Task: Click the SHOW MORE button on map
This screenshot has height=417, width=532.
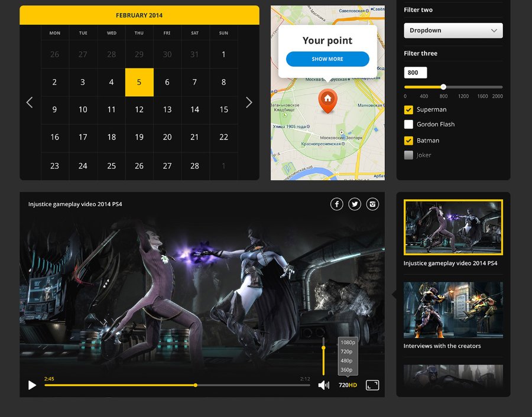Action: (x=327, y=59)
